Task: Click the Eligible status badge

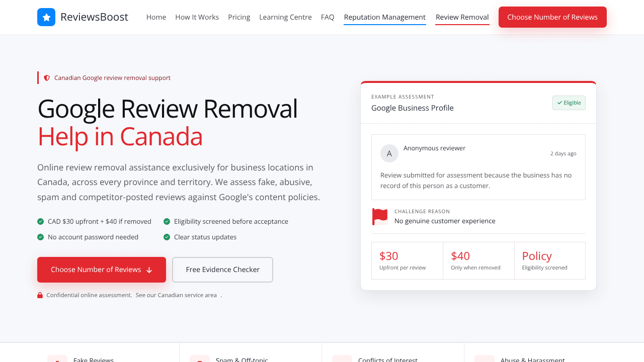Action: tap(569, 103)
